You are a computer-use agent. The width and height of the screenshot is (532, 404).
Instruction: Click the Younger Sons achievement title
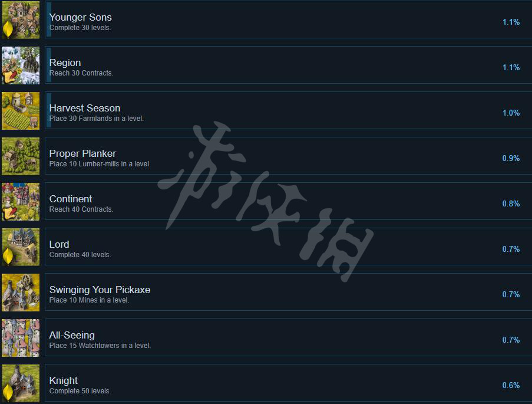[x=80, y=17]
